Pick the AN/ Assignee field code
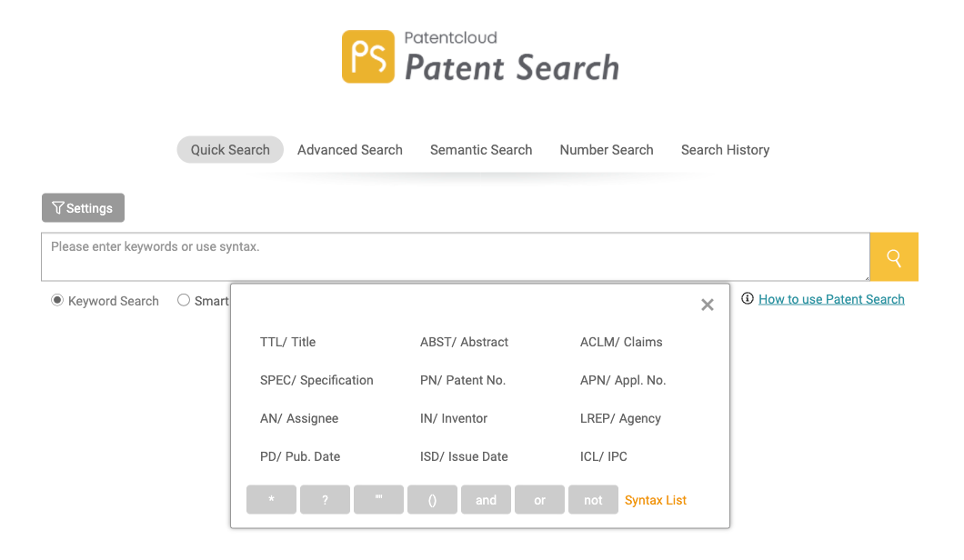The image size is (964, 560). click(298, 418)
